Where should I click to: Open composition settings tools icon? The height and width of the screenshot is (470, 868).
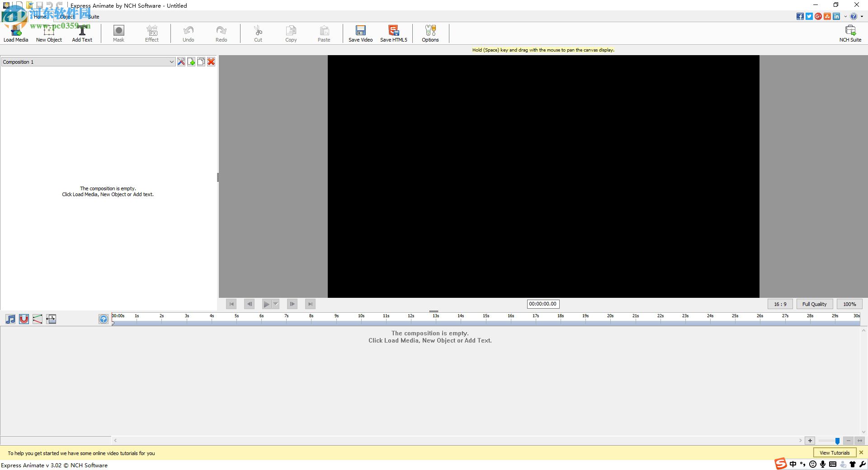(x=181, y=61)
